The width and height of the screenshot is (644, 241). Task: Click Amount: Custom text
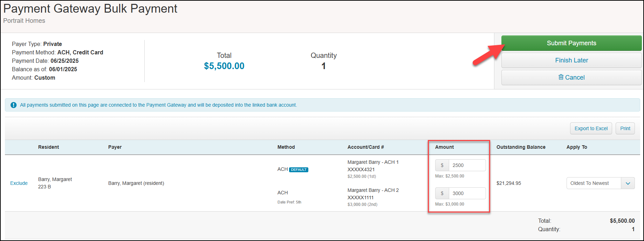(x=34, y=78)
